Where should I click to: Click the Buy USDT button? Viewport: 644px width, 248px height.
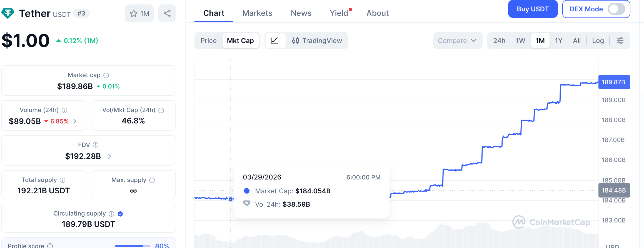[x=533, y=9]
